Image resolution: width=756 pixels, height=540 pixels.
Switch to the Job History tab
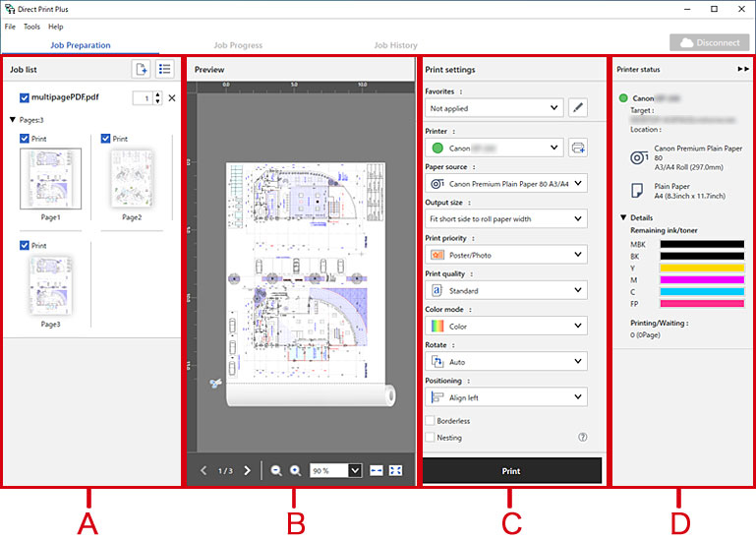[395, 45]
